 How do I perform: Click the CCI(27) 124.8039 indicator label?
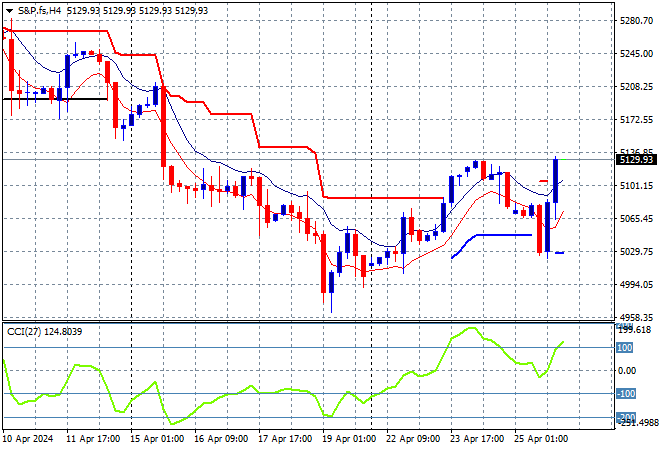pyautogui.click(x=45, y=332)
